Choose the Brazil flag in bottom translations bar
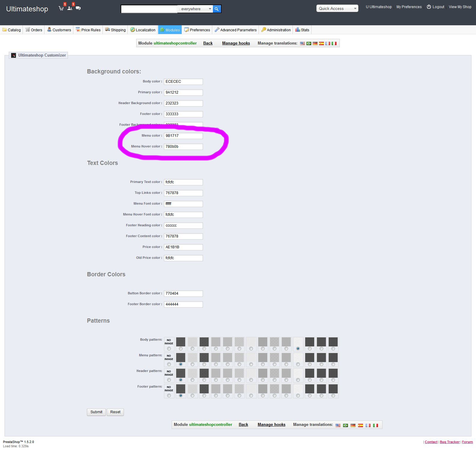This screenshot has height=459, width=476. [345, 425]
